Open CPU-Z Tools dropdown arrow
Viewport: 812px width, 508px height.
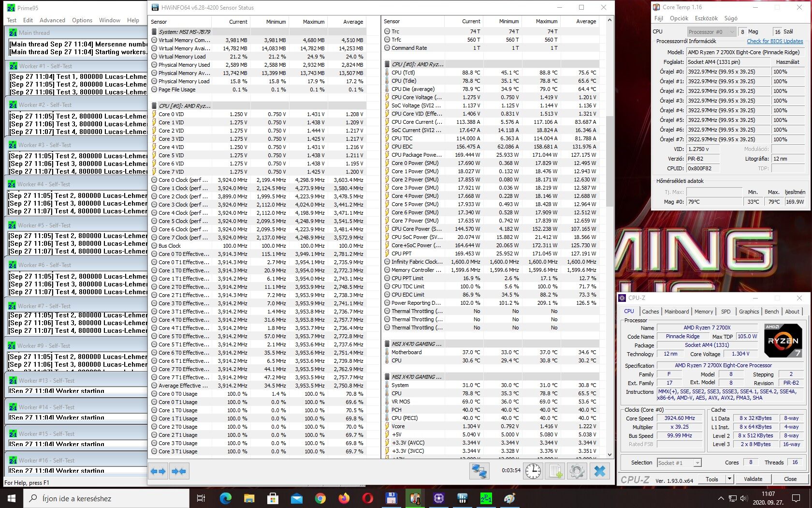(x=729, y=479)
